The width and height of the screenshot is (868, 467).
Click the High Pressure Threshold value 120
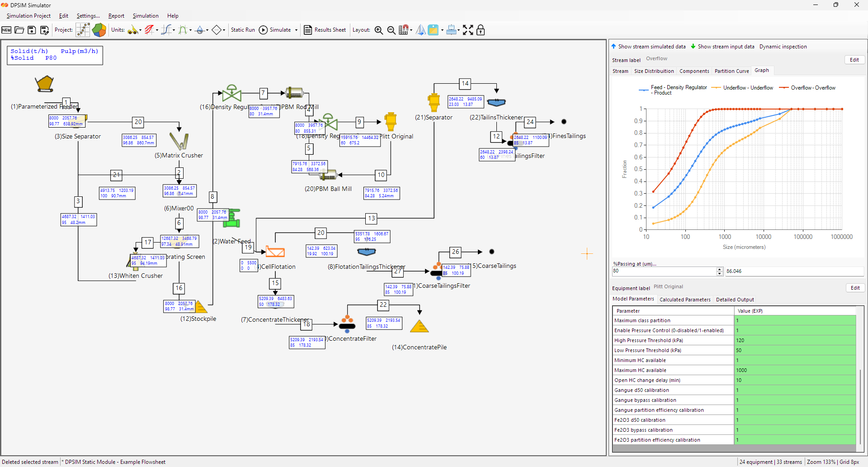pyautogui.click(x=795, y=340)
